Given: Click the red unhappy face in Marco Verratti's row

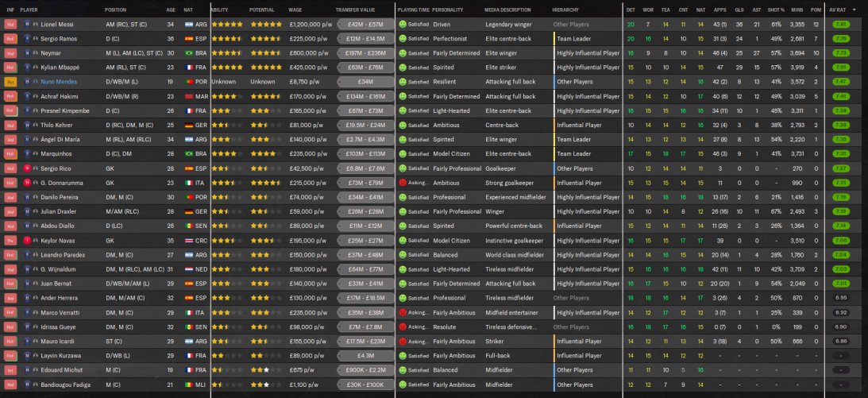Looking at the screenshot, I should point(403,313).
